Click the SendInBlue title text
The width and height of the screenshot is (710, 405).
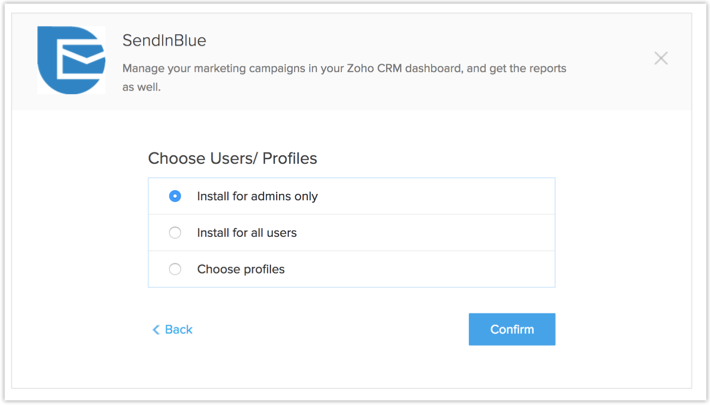click(x=164, y=41)
